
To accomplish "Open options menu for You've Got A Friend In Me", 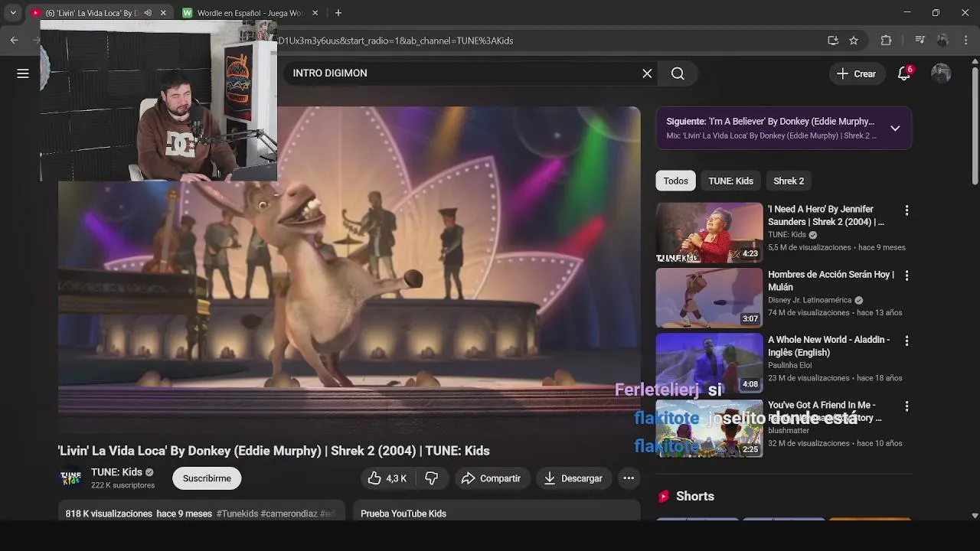I will click(x=906, y=406).
